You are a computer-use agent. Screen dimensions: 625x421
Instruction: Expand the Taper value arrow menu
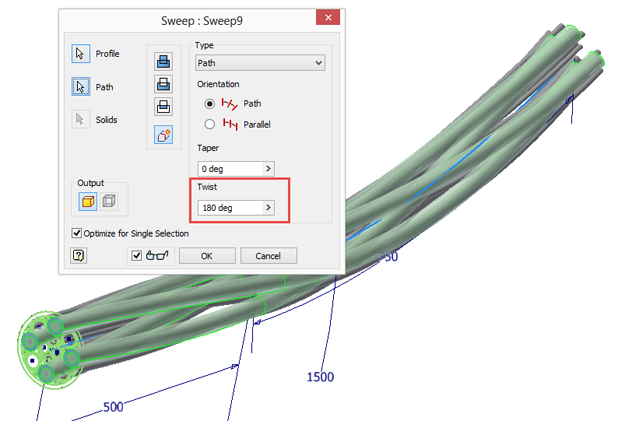click(x=268, y=169)
